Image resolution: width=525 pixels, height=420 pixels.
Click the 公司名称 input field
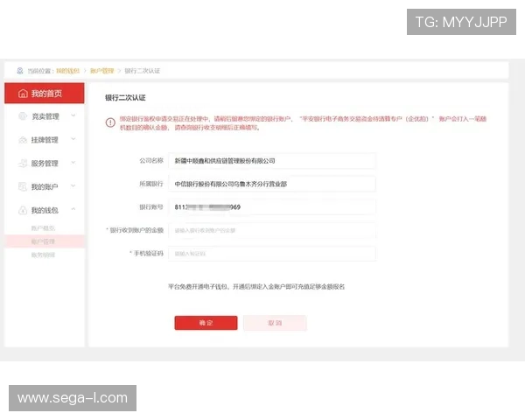pyautogui.click(x=272, y=161)
